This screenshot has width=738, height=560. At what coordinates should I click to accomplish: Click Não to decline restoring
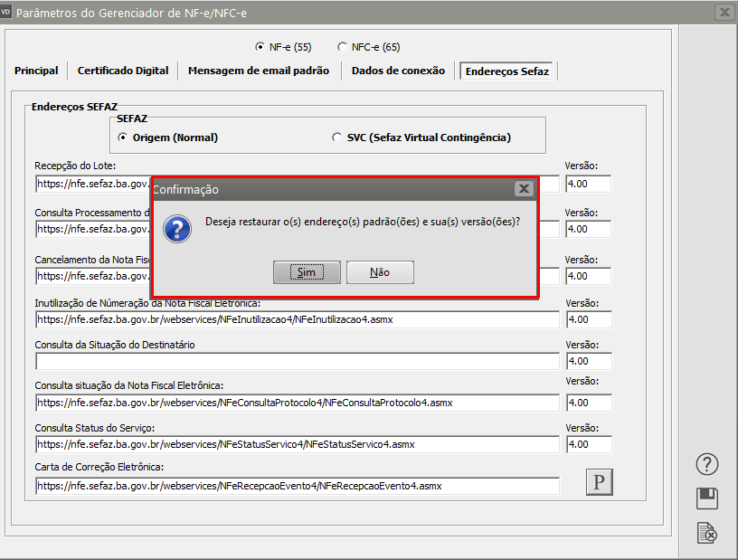pos(380,272)
